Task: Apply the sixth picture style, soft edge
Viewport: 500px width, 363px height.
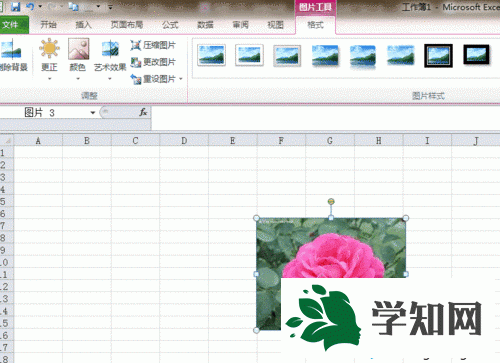Action: (x=401, y=55)
